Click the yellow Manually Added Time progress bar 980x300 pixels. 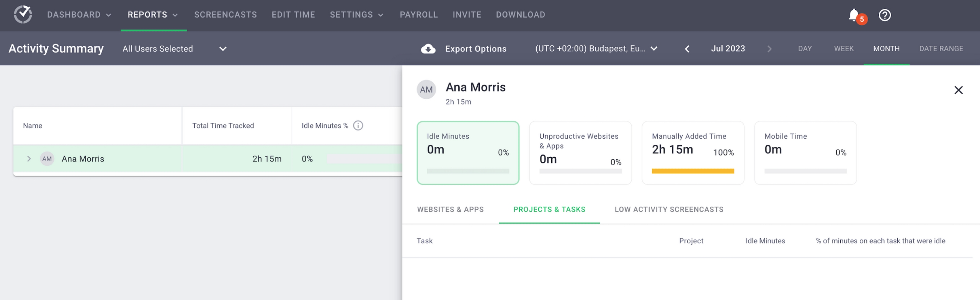[693, 171]
